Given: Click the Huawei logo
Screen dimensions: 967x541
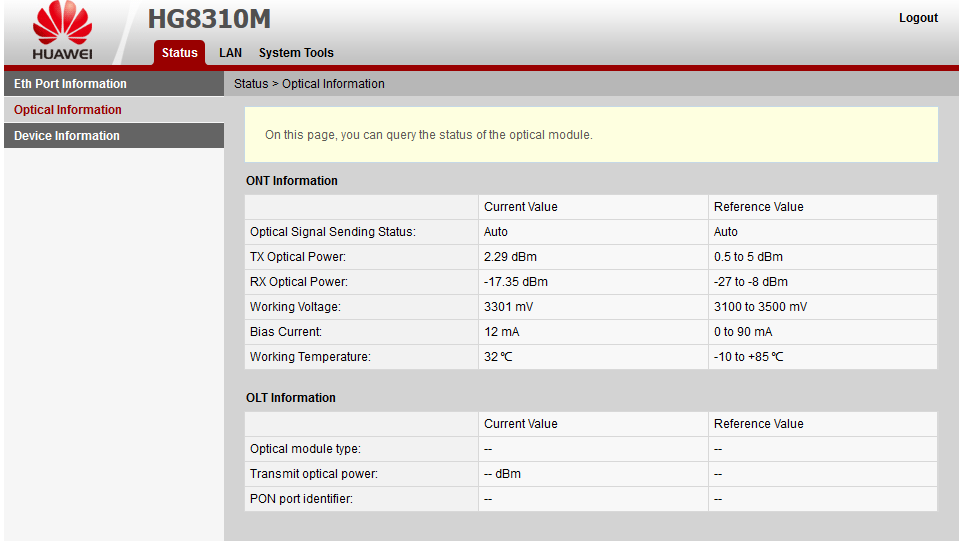Looking at the screenshot, I should click(62, 31).
